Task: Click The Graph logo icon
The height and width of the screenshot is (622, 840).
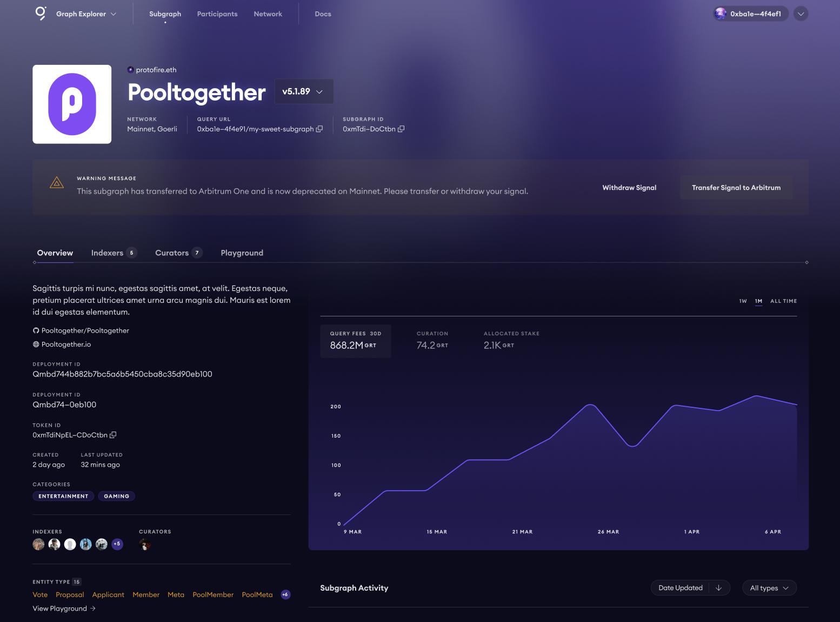Action: 41,14
